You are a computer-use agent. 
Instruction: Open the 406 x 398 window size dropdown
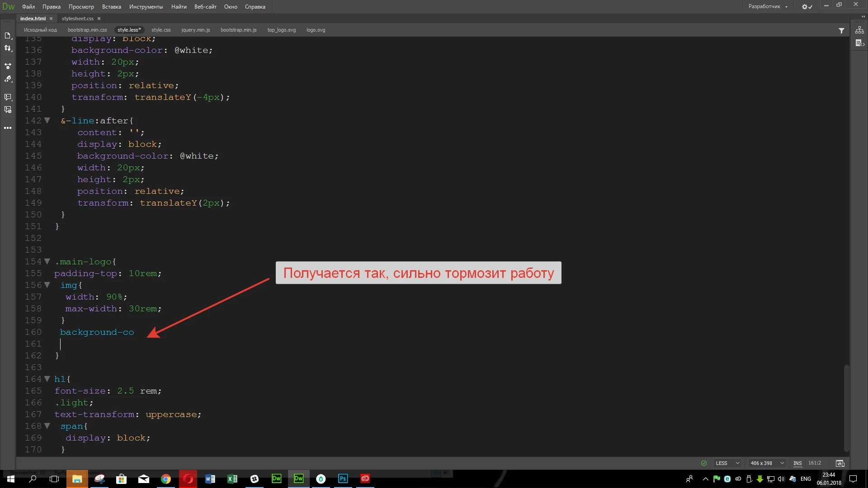pos(767,463)
